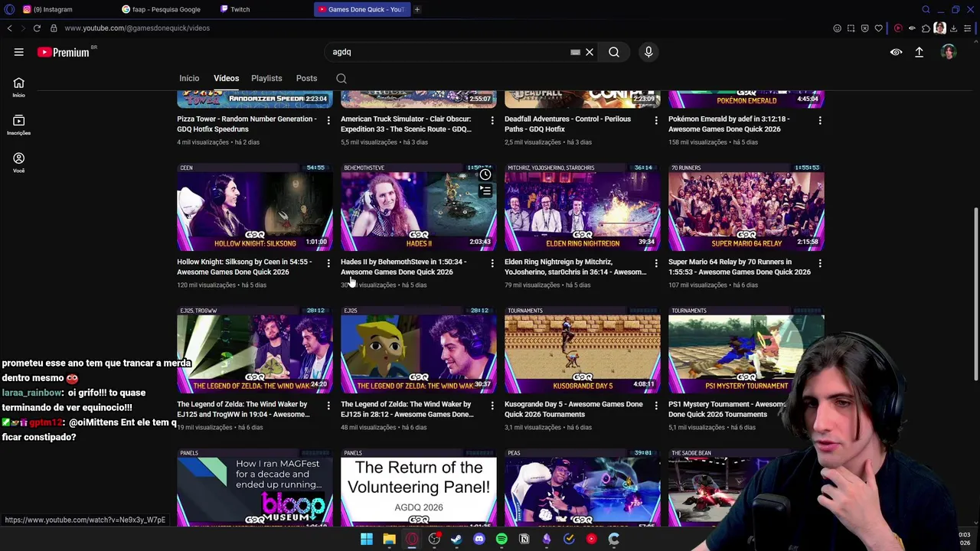Open Discord from the taskbar
This screenshot has height=551, width=980.
click(479, 539)
